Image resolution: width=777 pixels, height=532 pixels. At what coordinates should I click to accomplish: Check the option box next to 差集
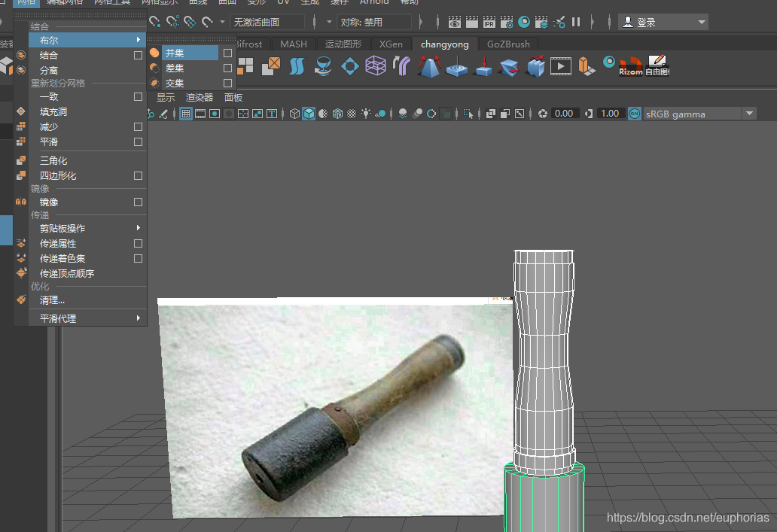(227, 68)
